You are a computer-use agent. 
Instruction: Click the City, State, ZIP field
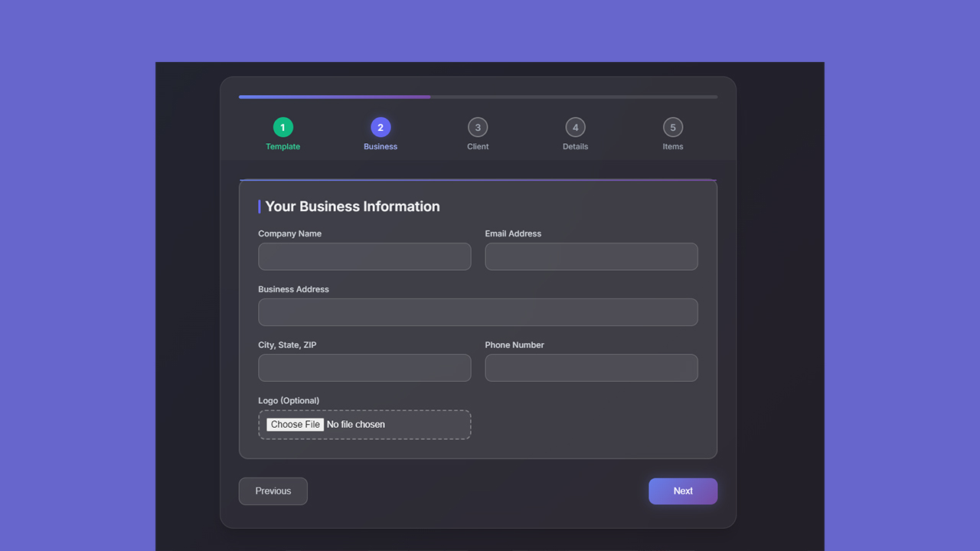click(364, 368)
